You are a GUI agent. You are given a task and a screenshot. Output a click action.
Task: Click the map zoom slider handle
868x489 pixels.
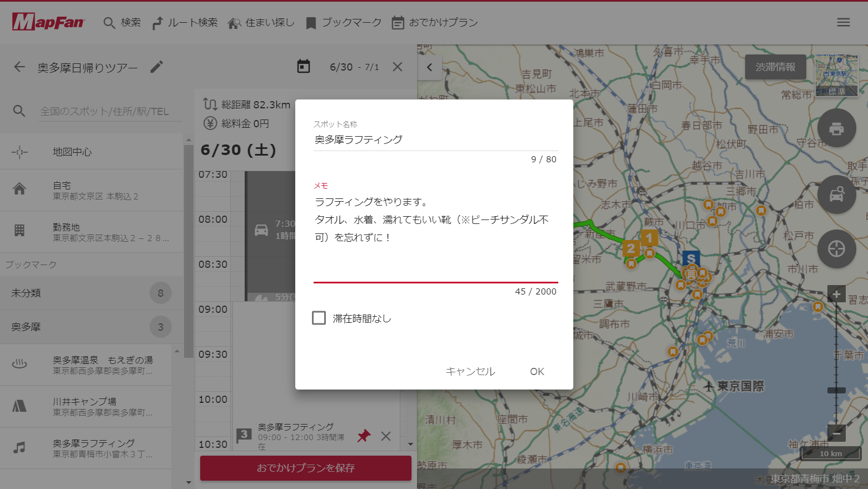pyautogui.click(x=836, y=390)
